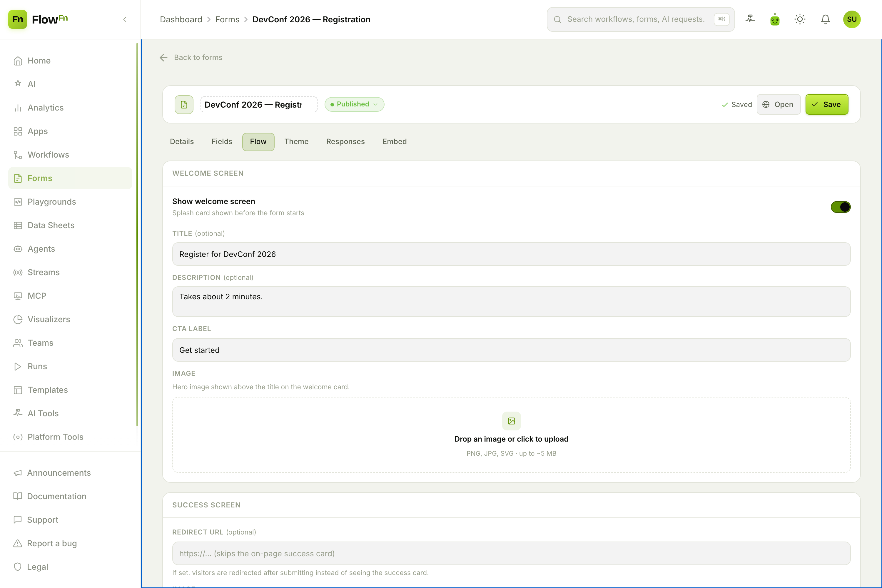Edit the CTA Label field

coord(511,350)
